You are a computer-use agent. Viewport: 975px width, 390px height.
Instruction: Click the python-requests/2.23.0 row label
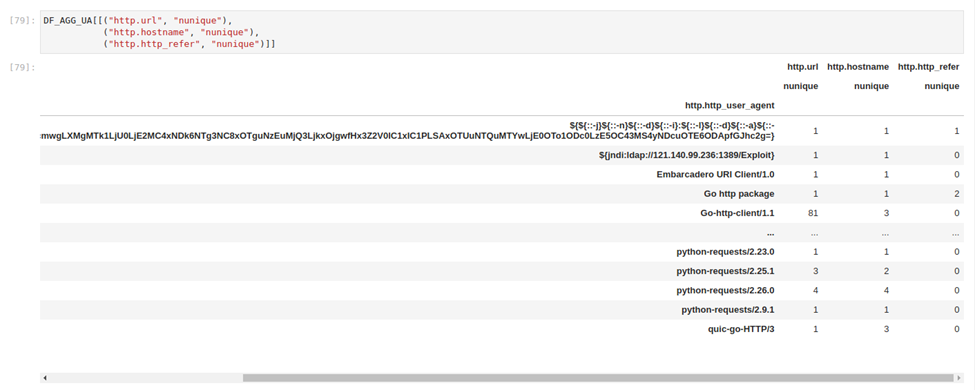coord(725,252)
